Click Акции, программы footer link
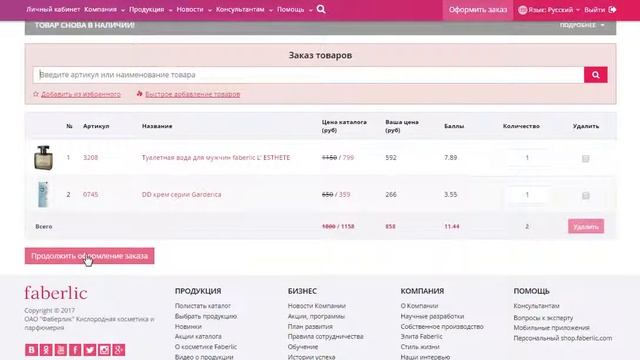Viewport: 640px width, 360px height. pyautogui.click(x=316, y=316)
